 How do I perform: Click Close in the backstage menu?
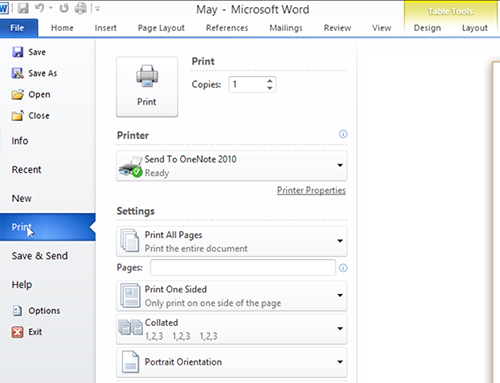click(31, 116)
